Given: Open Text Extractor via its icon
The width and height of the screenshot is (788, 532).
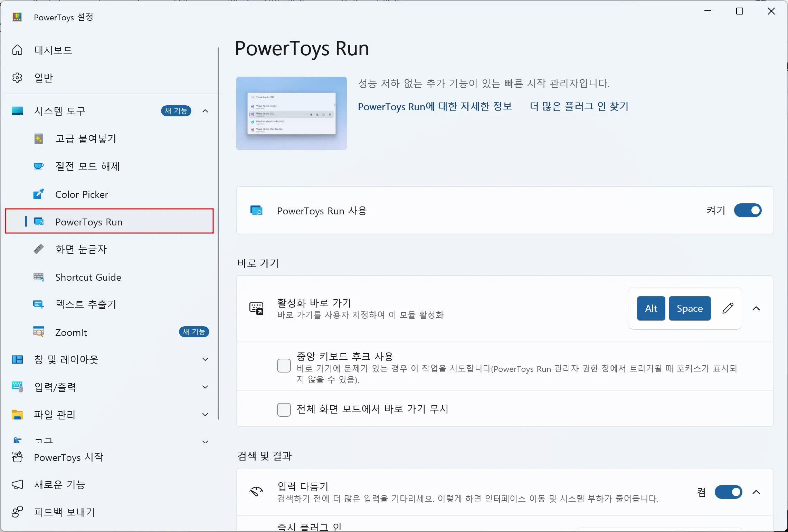Looking at the screenshot, I should (x=38, y=304).
